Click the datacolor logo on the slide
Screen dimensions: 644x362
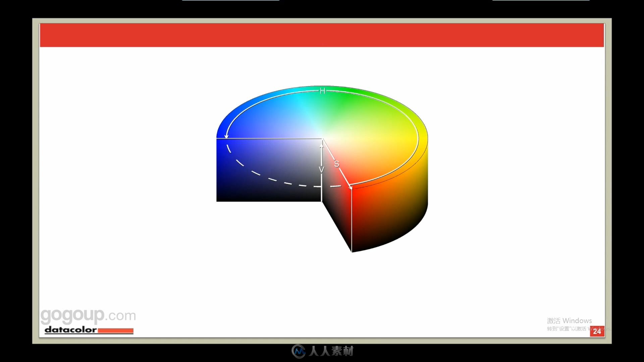point(89,330)
